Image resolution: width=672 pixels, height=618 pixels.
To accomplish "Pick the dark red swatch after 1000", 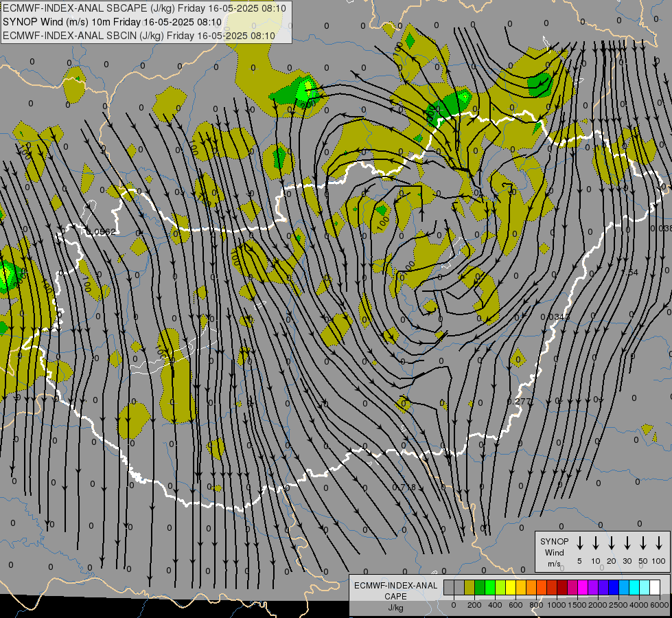I will (563, 588).
